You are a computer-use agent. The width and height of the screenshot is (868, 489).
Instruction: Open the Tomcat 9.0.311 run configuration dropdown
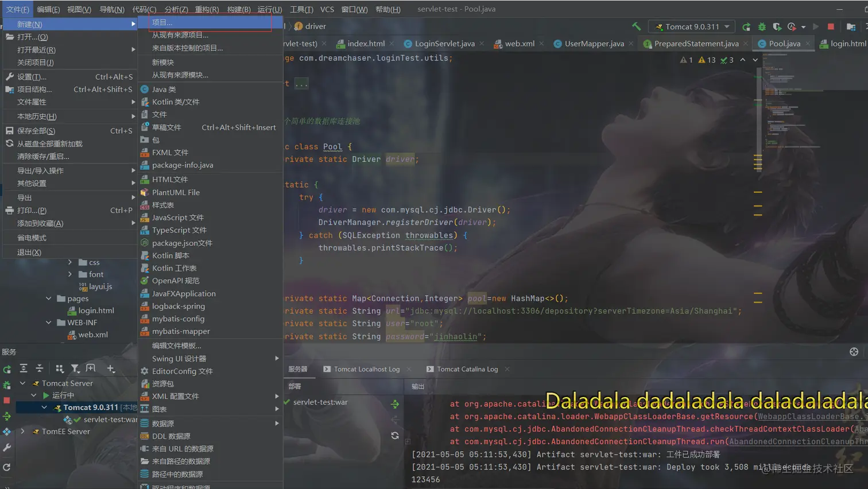(692, 26)
